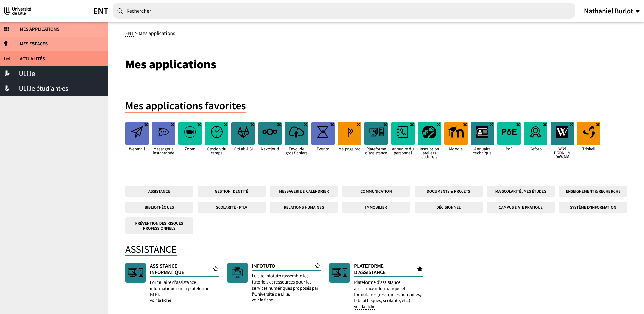Viewport: 644px width, 314px height.
Task: Go to Mes applications in sidebar
Action: (54, 29)
